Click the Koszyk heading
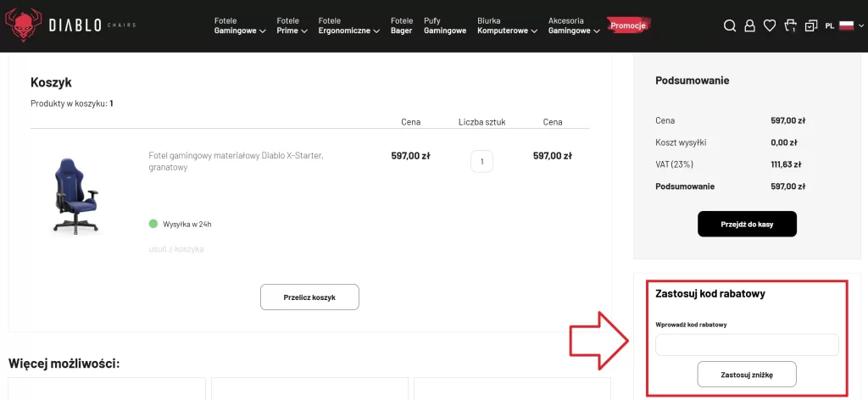 tap(51, 82)
